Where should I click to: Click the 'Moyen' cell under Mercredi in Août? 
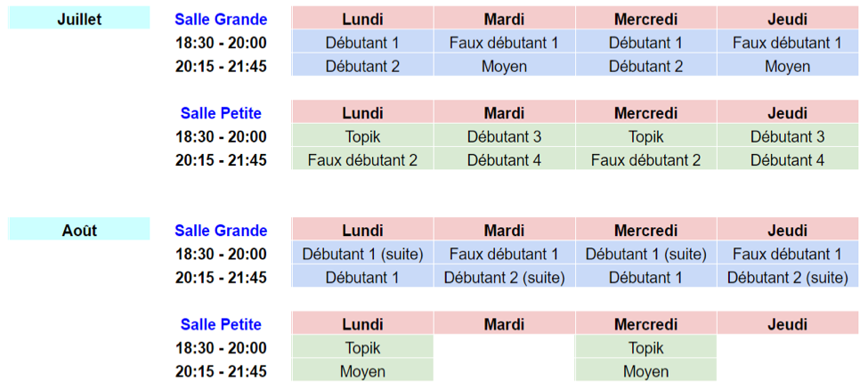[645, 371]
